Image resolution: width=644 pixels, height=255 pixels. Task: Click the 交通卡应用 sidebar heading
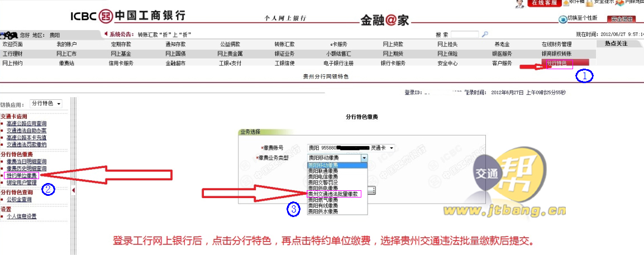14,116
